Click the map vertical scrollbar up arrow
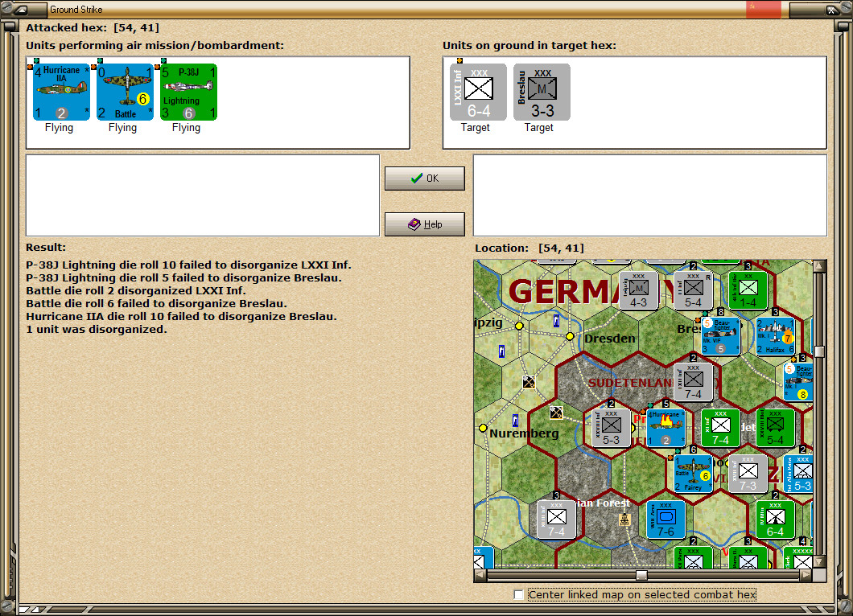 [820, 266]
